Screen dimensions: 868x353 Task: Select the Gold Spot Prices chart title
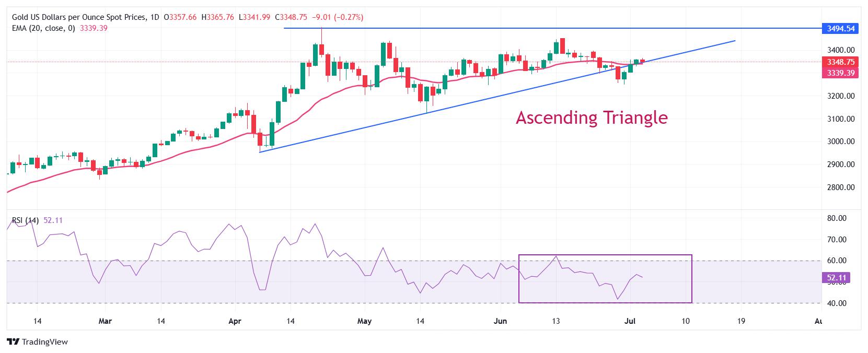(78, 17)
